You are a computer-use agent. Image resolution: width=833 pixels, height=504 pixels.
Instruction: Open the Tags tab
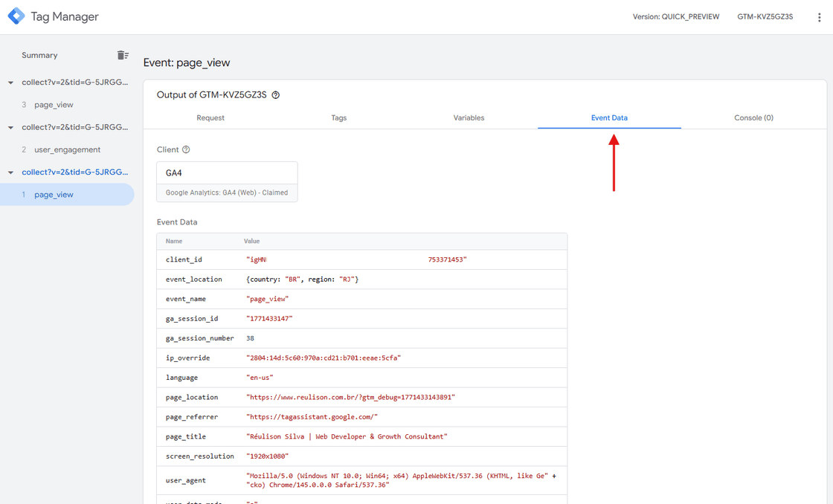click(x=339, y=117)
